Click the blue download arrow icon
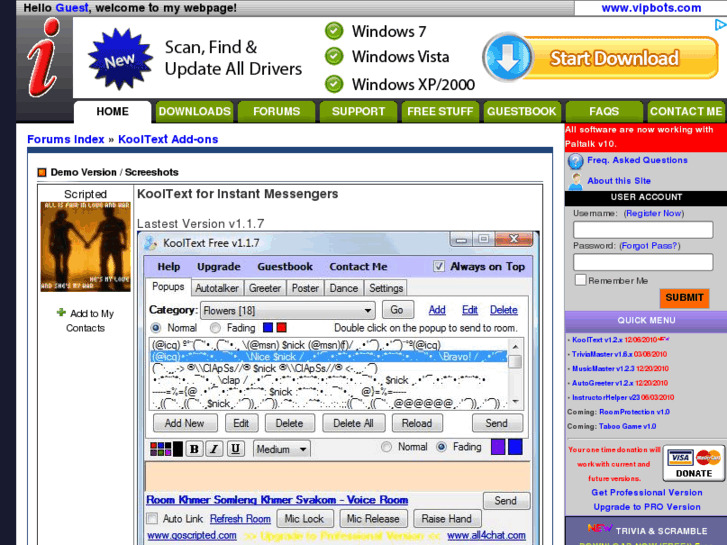Image resolution: width=727 pixels, height=545 pixels. pos(508,58)
